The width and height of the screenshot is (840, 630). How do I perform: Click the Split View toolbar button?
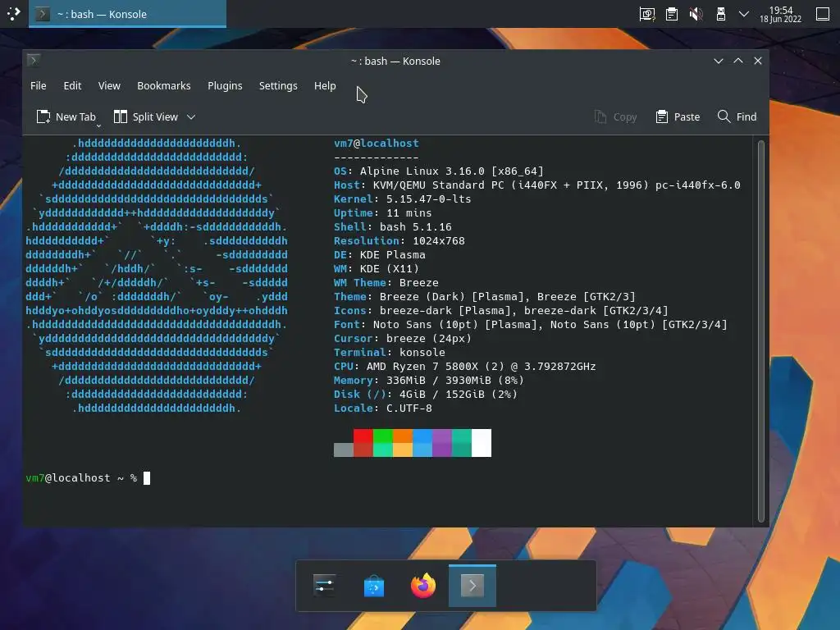tap(146, 116)
